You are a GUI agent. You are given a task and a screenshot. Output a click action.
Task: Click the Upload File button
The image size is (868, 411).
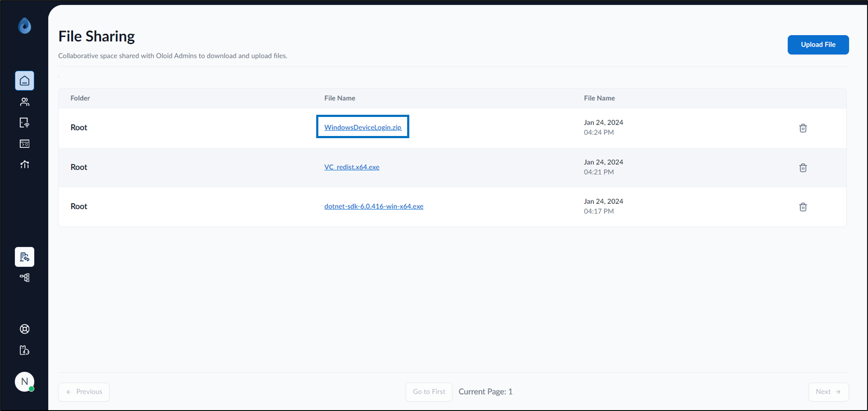tap(818, 45)
